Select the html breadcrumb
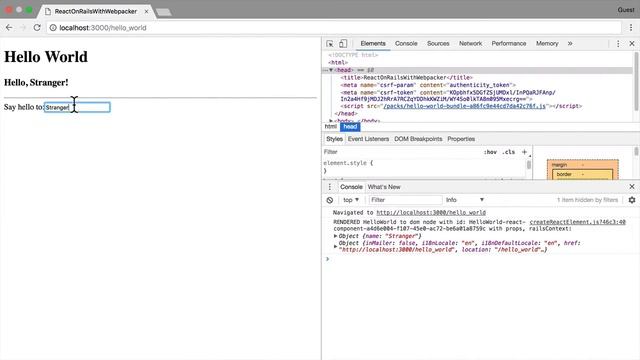 [x=331, y=127]
